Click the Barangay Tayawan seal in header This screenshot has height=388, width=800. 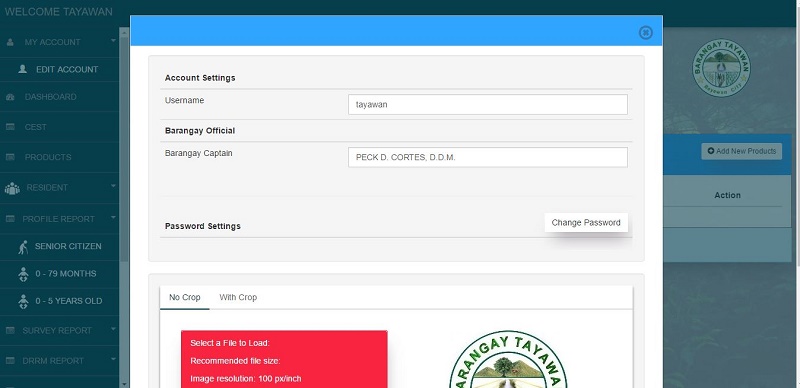coord(721,68)
